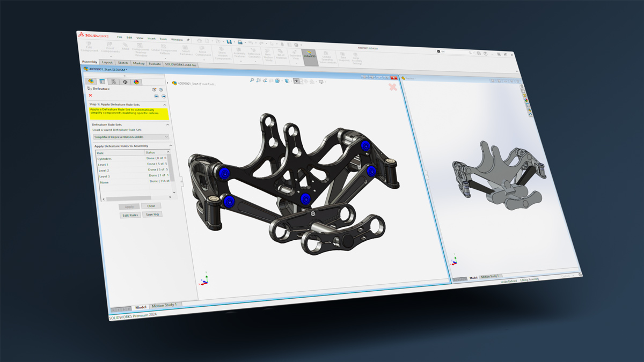
Task: Switch to the Markup ribbon tab
Action: (x=138, y=63)
